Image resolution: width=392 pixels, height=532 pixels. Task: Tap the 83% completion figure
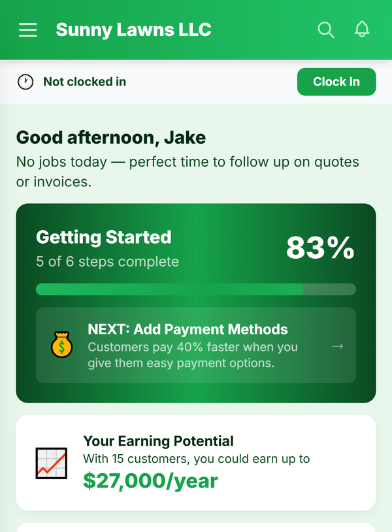click(320, 248)
